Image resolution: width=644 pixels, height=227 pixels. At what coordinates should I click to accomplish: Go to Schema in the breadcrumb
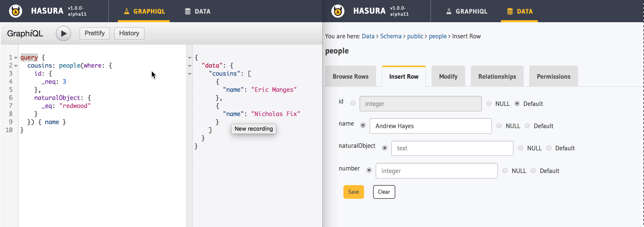point(391,36)
